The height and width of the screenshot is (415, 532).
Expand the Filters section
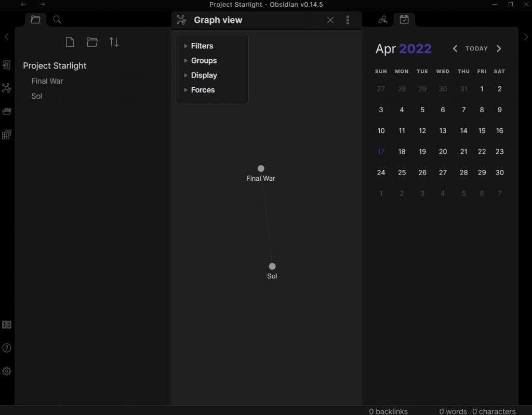pyautogui.click(x=202, y=46)
